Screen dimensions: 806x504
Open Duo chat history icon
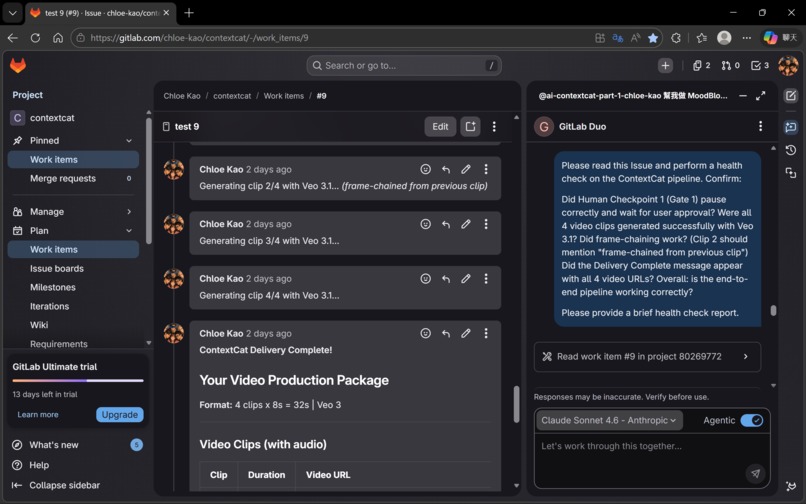coord(791,150)
